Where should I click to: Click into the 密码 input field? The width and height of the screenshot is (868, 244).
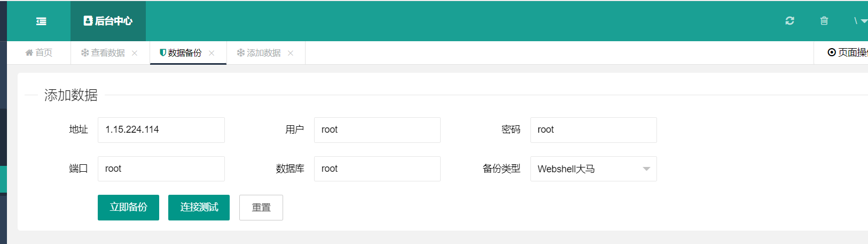(x=593, y=130)
